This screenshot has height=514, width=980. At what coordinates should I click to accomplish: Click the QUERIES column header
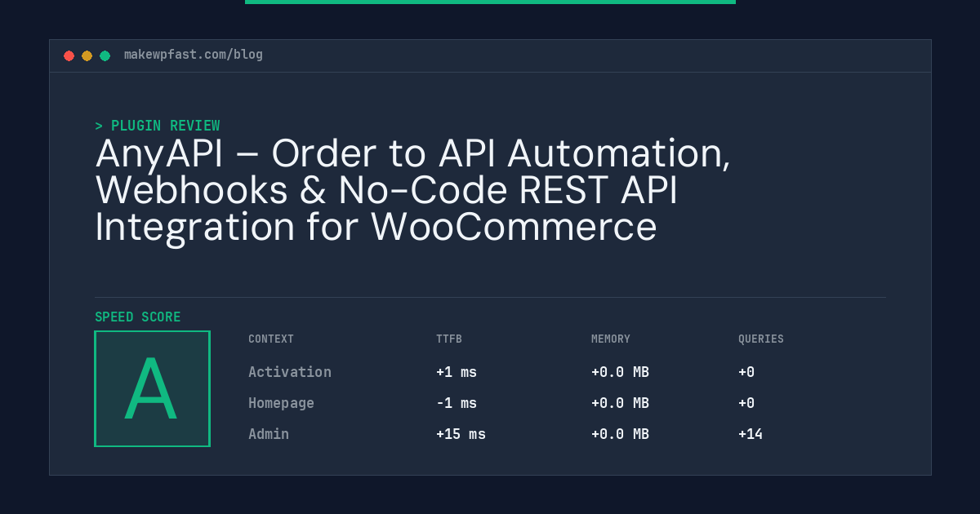coord(761,339)
